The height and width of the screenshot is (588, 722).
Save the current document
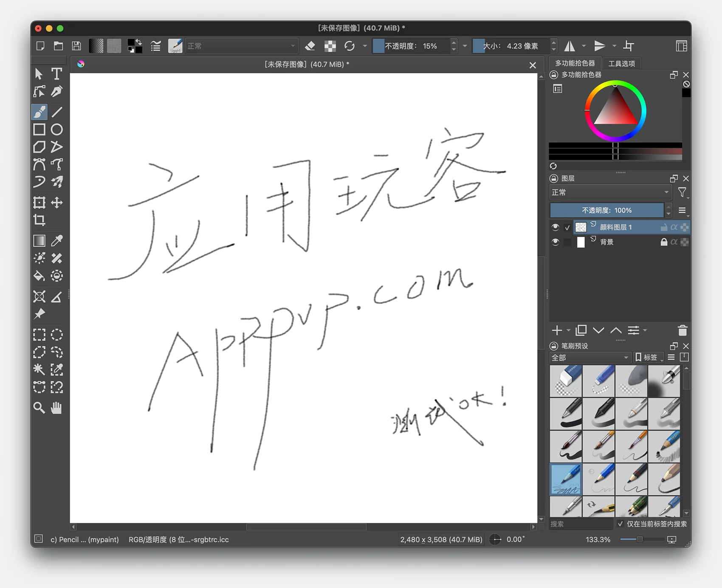coord(76,46)
